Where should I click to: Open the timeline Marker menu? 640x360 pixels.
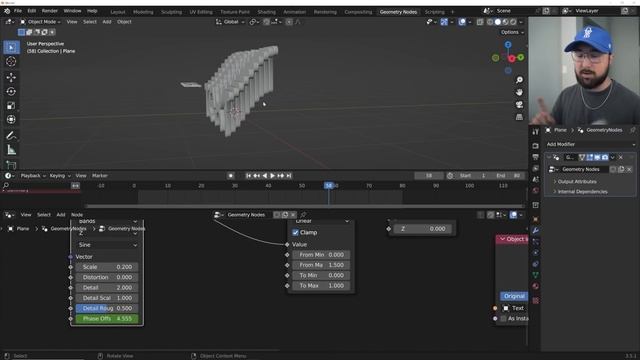coord(100,176)
